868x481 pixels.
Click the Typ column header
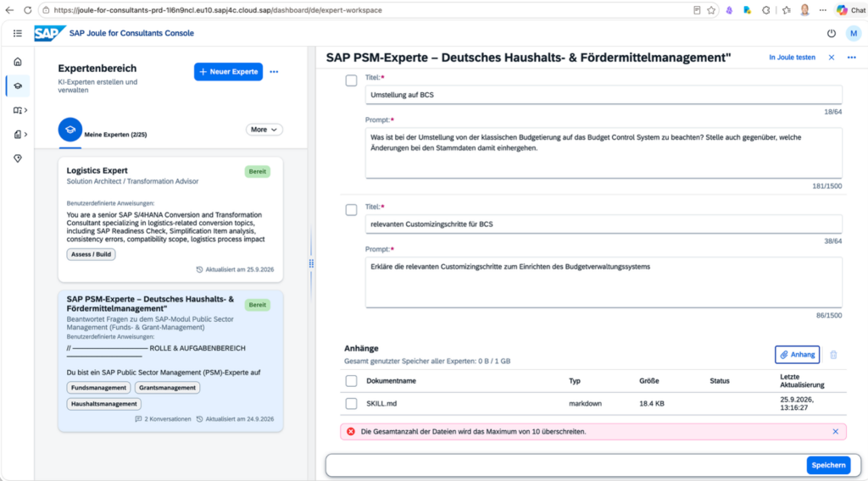pyautogui.click(x=575, y=381)
